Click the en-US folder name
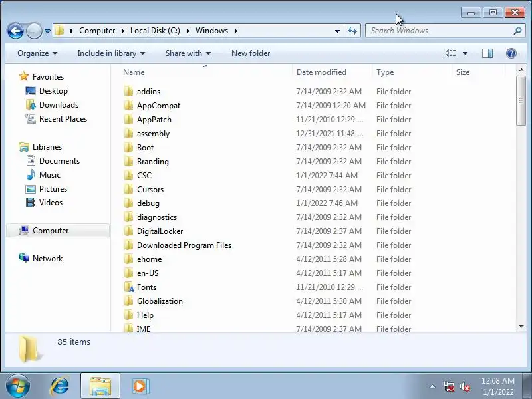Screen dimensions: 532x399 148,273
